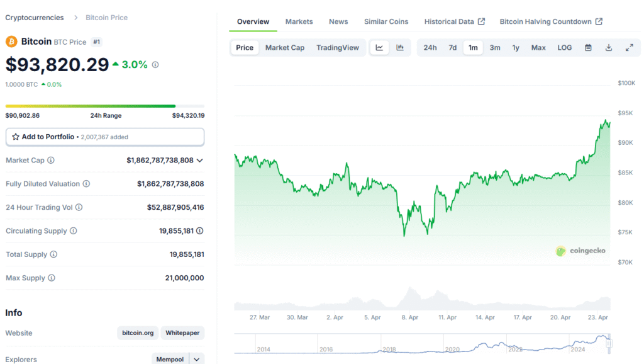This screenshot has height=364, width=644.
Task: Click Add to Portfolio button
Action: 105,137
